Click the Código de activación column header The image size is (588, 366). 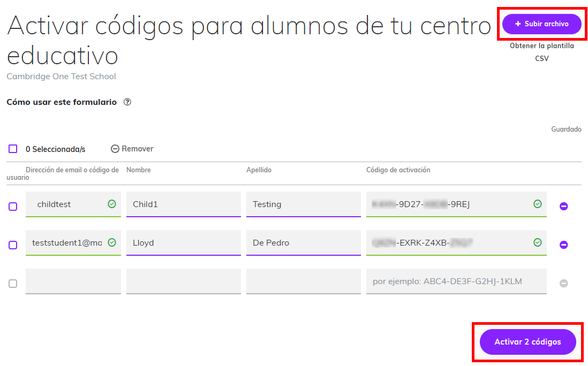[398, 170]
